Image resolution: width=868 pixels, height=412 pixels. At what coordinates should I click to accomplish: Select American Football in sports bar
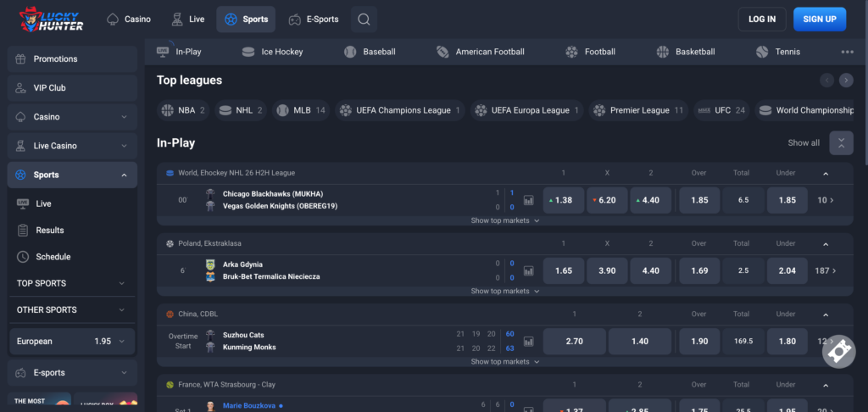(480, 52)
